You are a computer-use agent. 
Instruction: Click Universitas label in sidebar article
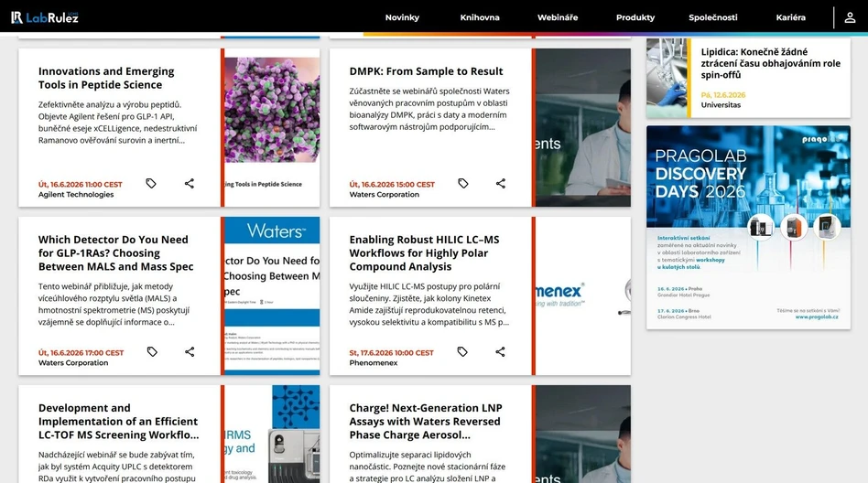click(721, 104)
